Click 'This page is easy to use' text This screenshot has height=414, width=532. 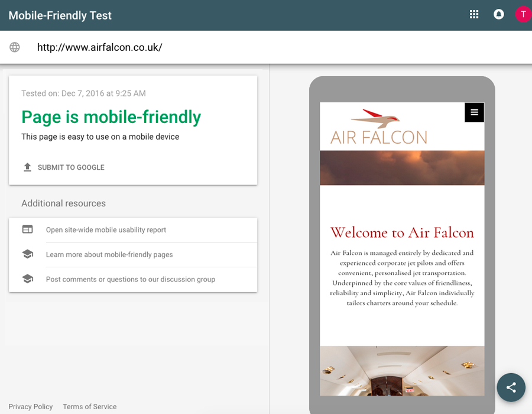[x=100, y=137]
